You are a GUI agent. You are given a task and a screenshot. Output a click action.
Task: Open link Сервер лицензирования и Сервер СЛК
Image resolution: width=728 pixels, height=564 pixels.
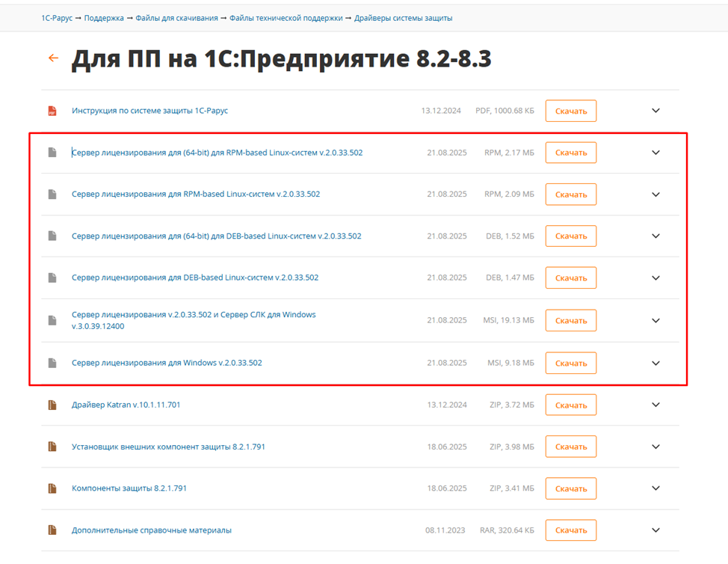[194, 320]
